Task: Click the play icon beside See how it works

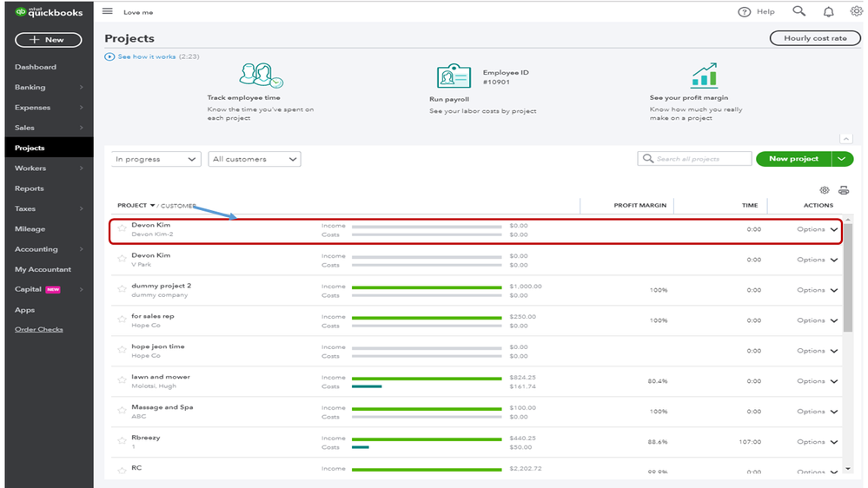Action: 109,56
